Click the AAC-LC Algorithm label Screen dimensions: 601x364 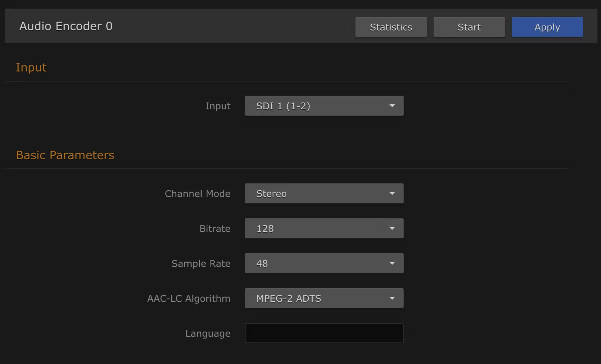[189, 299]
